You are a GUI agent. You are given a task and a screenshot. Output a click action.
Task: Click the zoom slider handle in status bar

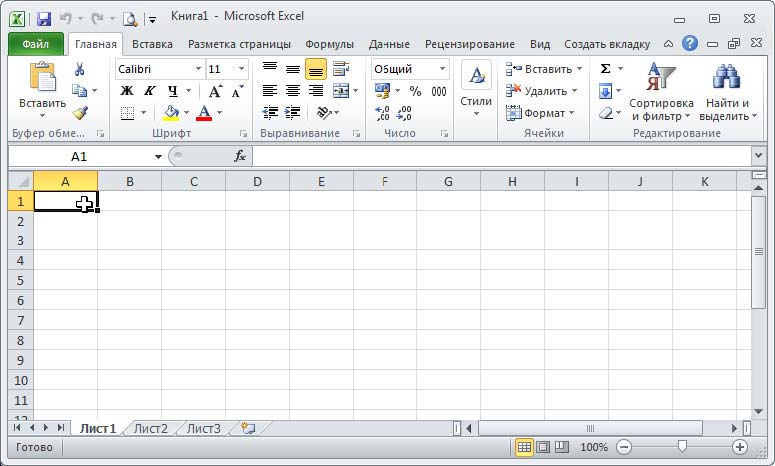coord(681,447)
